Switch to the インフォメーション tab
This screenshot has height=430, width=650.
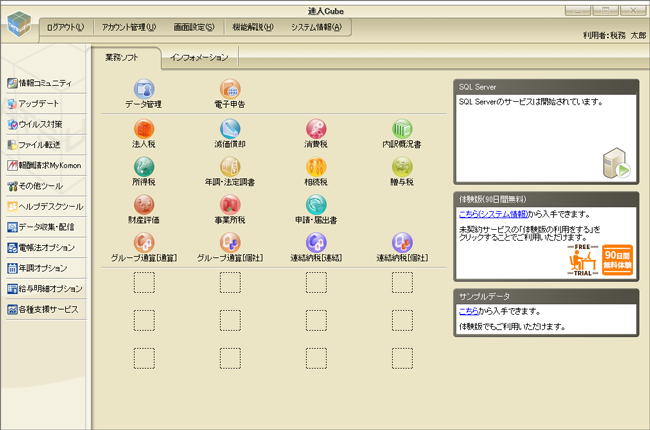click(199, 58)
